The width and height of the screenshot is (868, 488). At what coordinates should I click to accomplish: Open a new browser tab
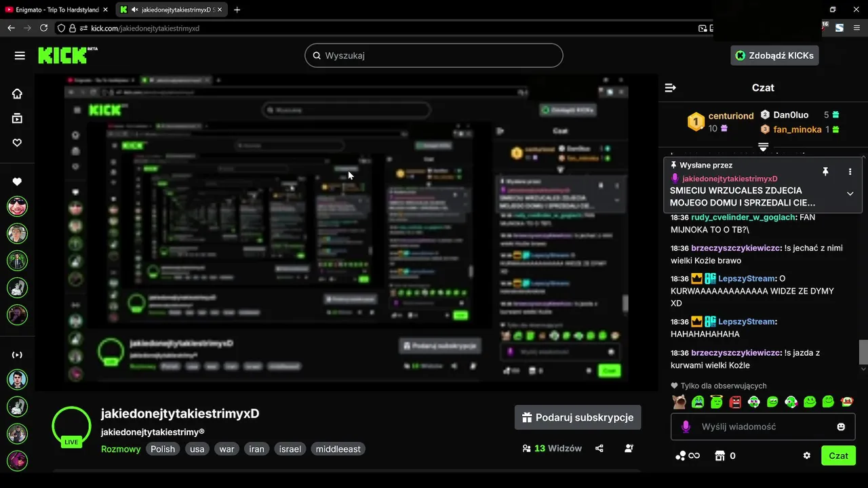237,9
